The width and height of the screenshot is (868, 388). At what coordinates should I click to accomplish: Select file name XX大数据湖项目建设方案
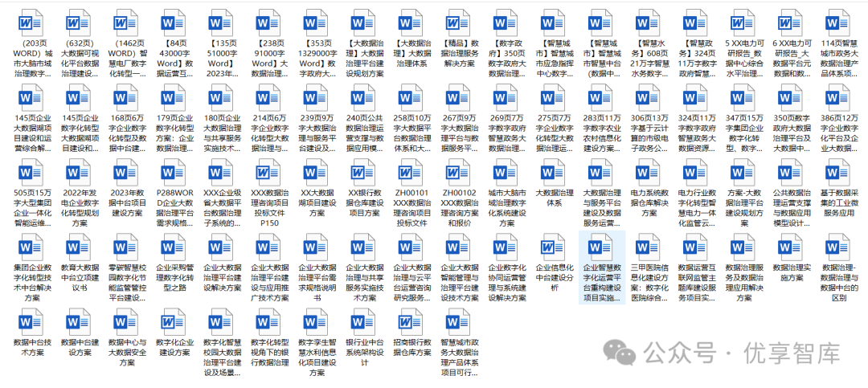(316, 203)
